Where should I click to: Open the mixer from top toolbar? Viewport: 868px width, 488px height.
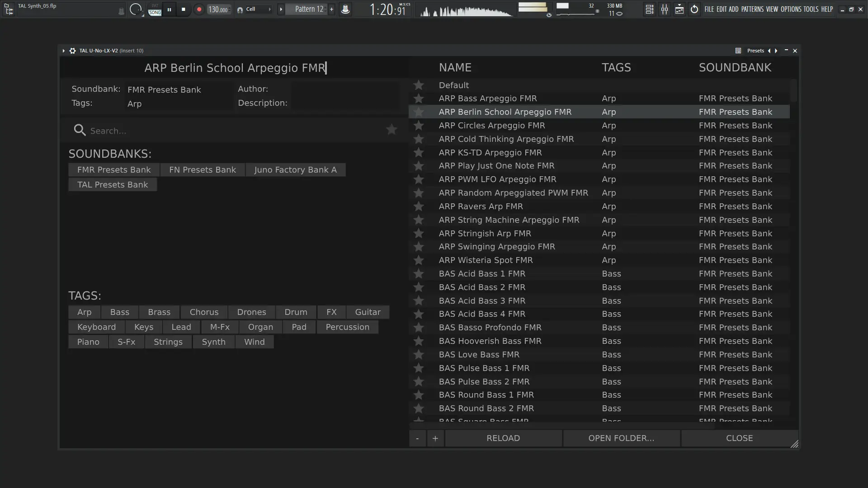664,9
